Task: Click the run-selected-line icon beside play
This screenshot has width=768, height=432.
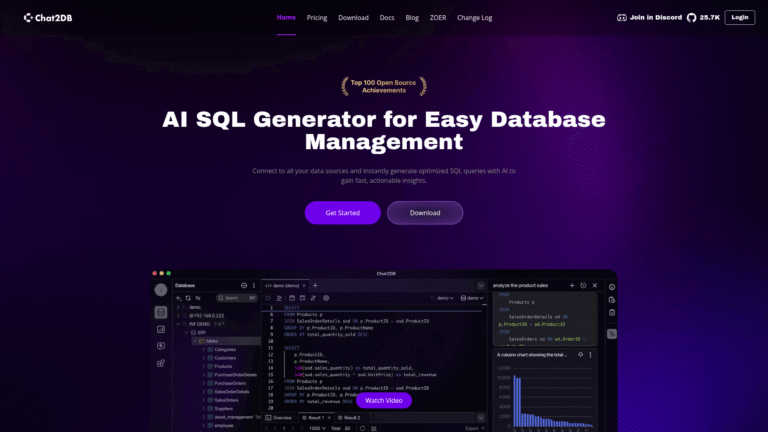Action: (279, 298)
